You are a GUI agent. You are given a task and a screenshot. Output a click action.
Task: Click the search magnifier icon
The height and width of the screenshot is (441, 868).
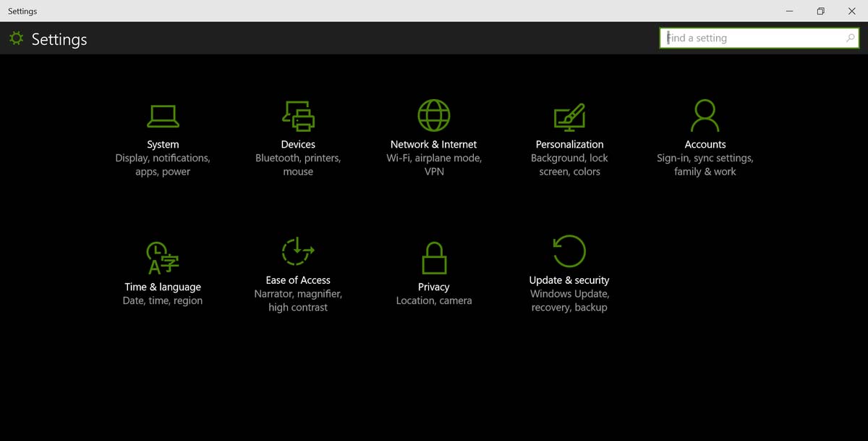[851, 38]
